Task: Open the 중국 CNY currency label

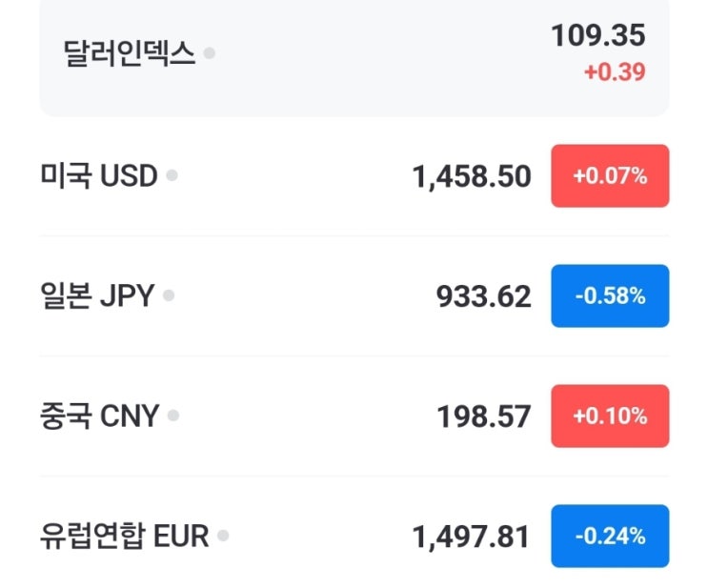Action: (100, 416)
